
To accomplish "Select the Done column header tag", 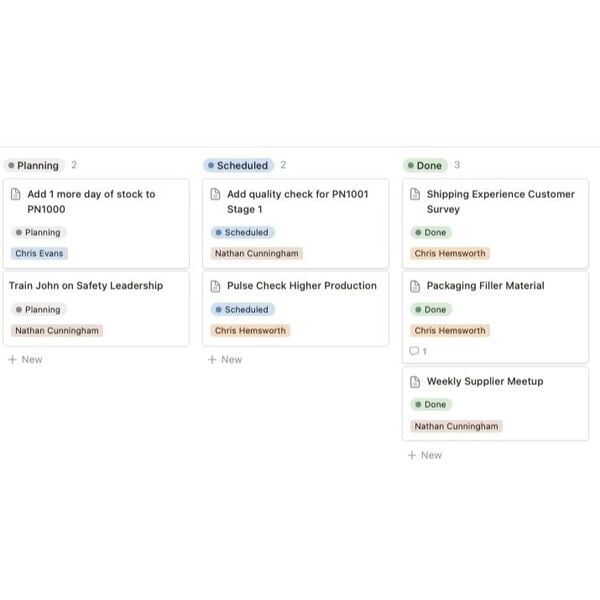I will point(425,165).
